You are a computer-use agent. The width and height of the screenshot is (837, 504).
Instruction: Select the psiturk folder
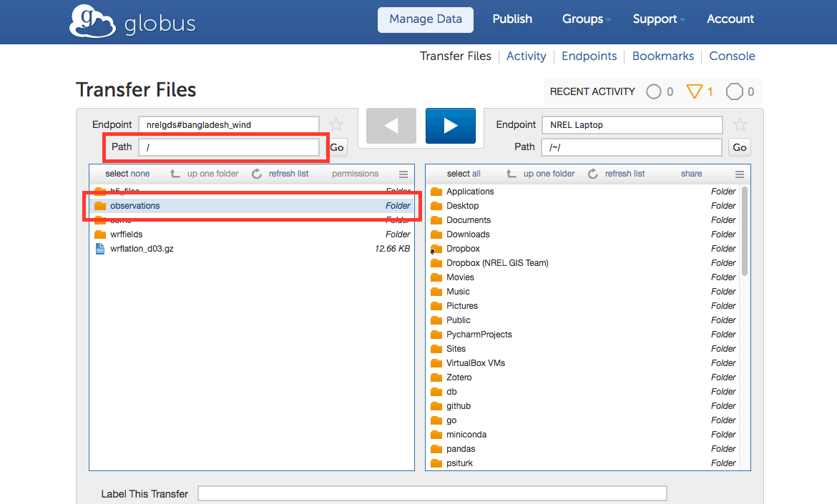point(459,463)
